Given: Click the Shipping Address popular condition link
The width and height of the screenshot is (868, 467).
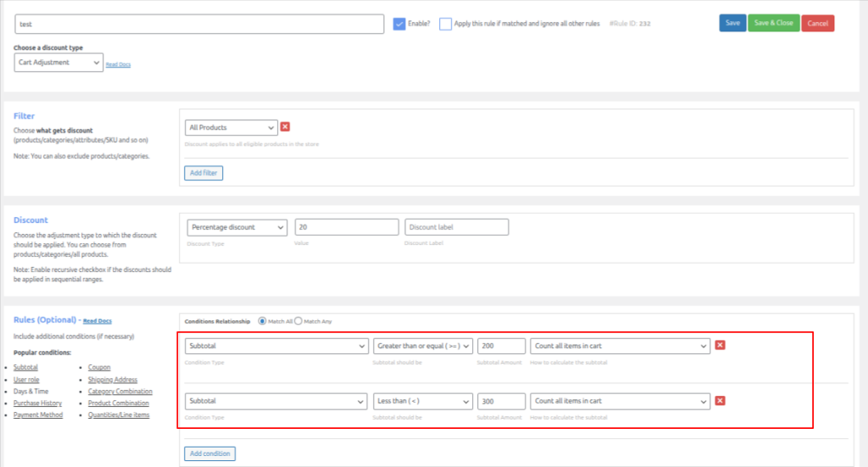Looking at the screenshot, I should tap(112, 380).
